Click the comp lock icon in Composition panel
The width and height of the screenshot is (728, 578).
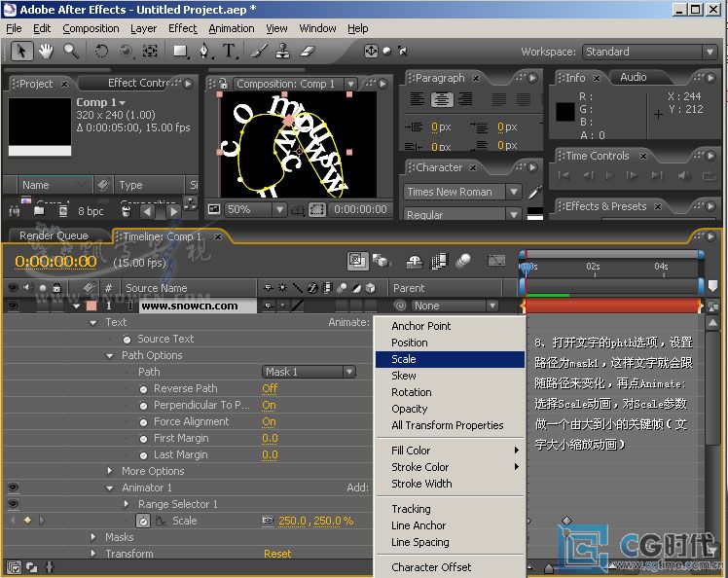(223, 84)
